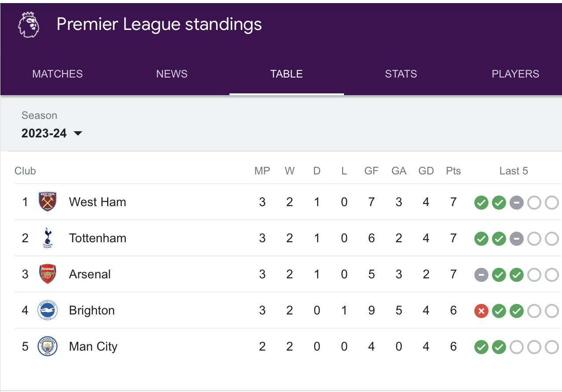Click Arsenal's grey draw result icon
This screenshot has height=392, width=562.
481,275
